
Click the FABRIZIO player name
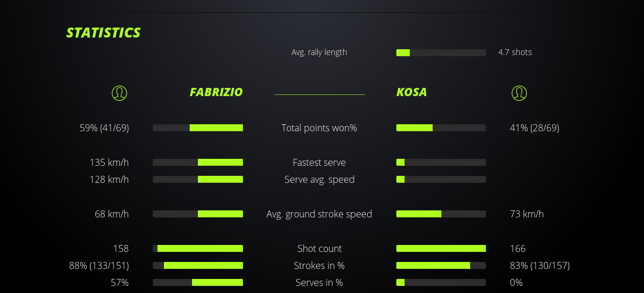(216, 92)
